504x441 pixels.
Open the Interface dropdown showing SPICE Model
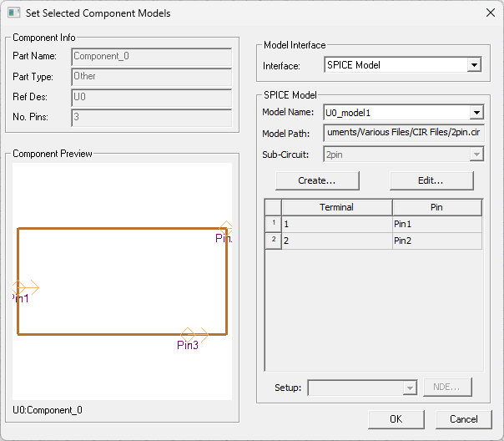pyautogui.click(x=402, y=65)
